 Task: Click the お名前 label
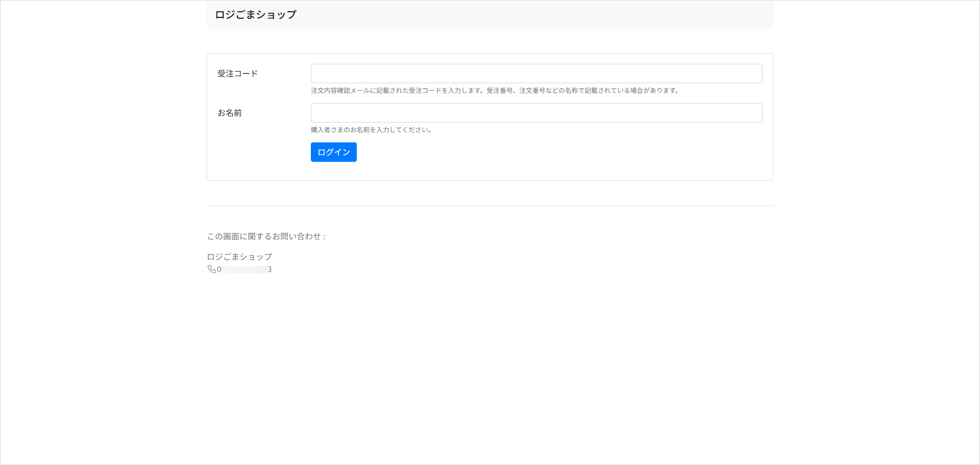(x=230, y=113)
